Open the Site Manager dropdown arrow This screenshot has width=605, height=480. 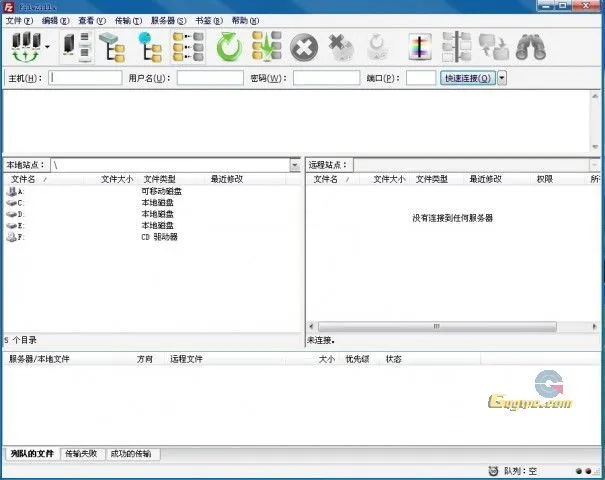[46, 47]
